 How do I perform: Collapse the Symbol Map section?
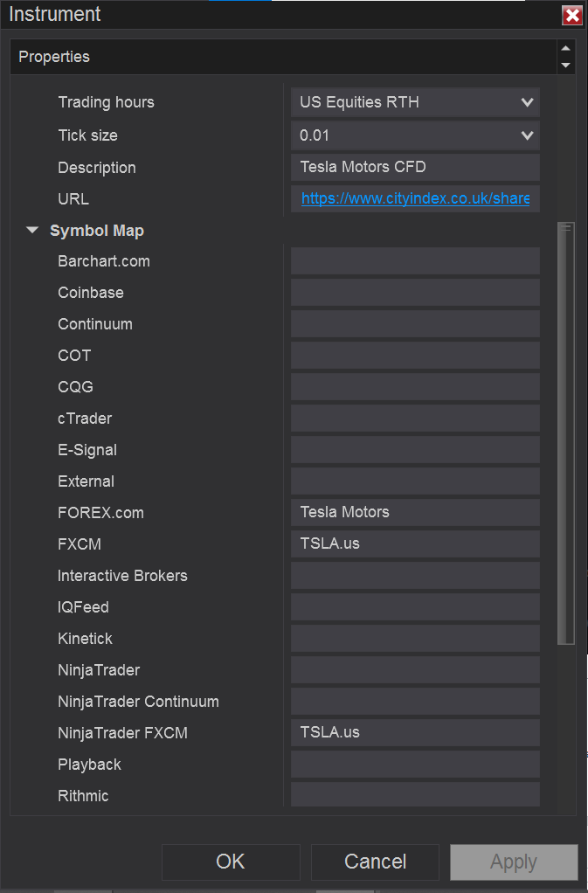[x=33, y=231]
